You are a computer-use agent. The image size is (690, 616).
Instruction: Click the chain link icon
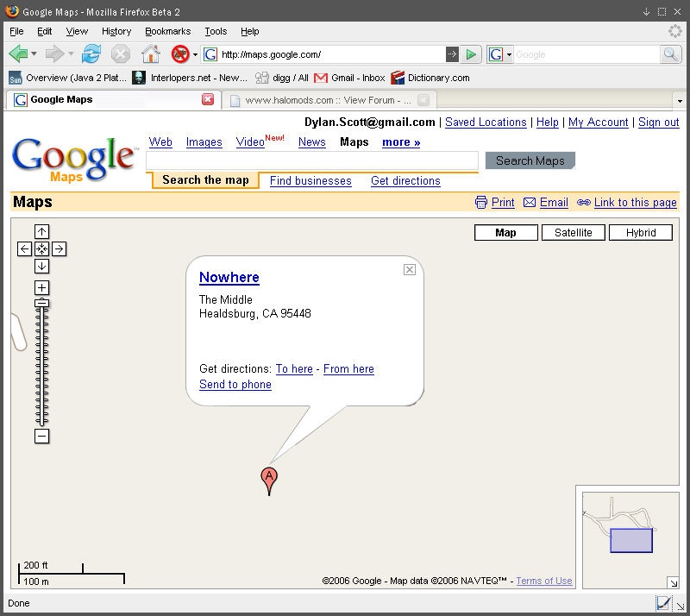(584, 202)
